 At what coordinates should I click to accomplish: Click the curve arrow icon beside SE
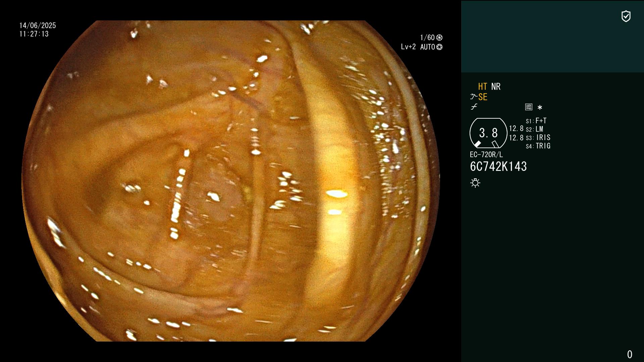click(474, 97)
